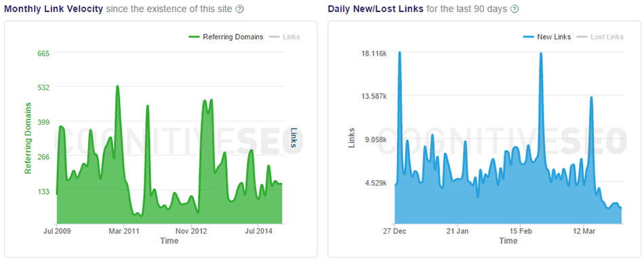
Task: Click the 9.058k y-axis value
Action: click(376, 140)
